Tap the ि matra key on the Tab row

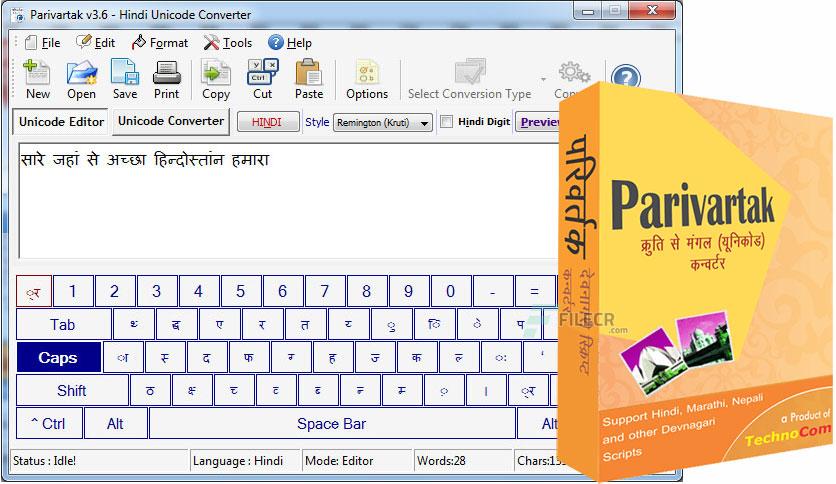(434, 325)
